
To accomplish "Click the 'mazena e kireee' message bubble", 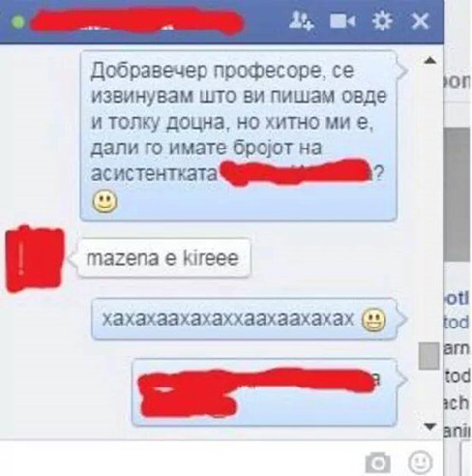I will pyautogui.click(x=163, y=259).
